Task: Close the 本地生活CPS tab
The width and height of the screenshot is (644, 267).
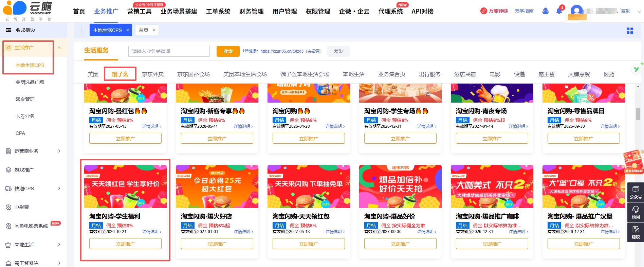Action: 128,30
